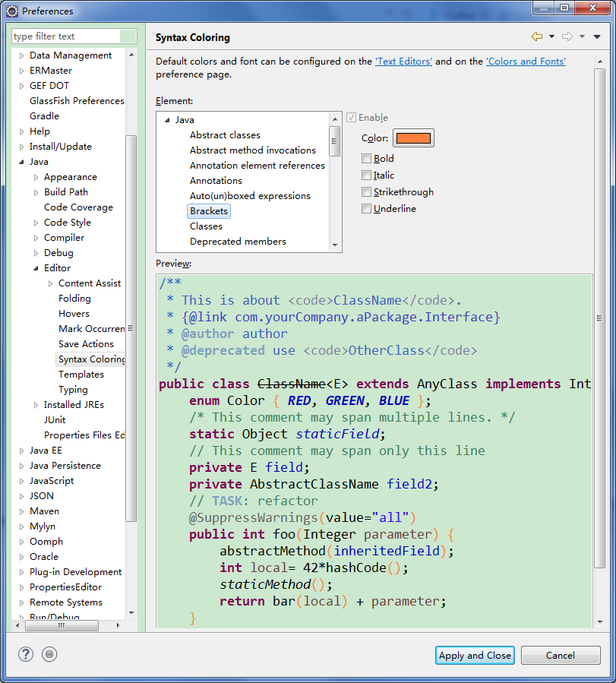Expand the Maven node
Viewport: 616px width, 683px height.
[21, 511]
